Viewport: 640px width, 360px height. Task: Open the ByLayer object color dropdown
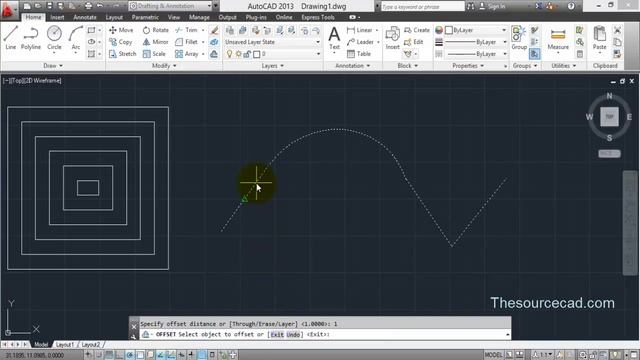pyautogui.click(x=476, y=30)
